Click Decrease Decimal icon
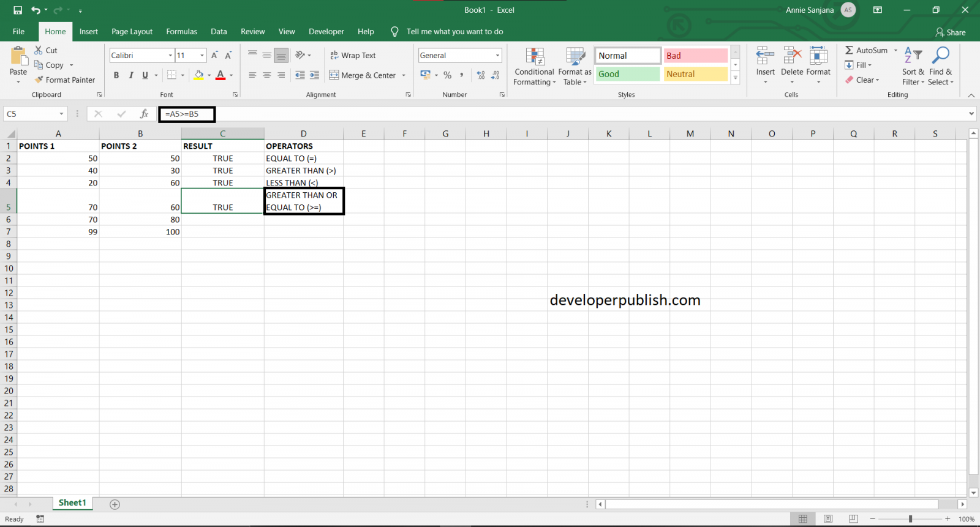 tap(496, 75)
